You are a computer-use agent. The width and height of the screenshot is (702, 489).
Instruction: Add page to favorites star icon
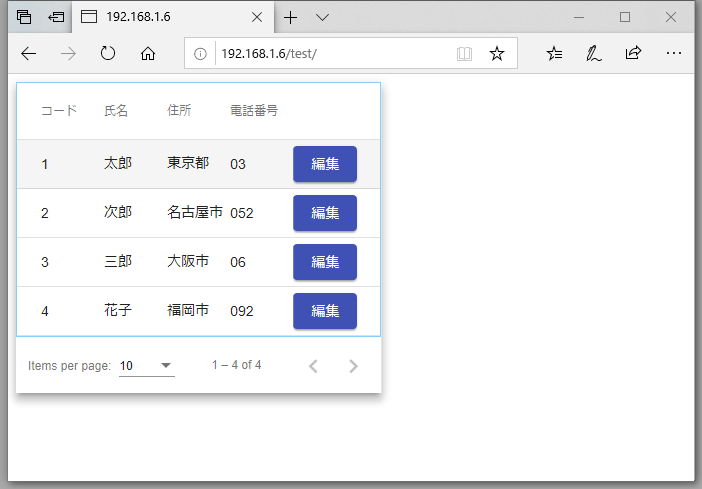click(497, 54)
